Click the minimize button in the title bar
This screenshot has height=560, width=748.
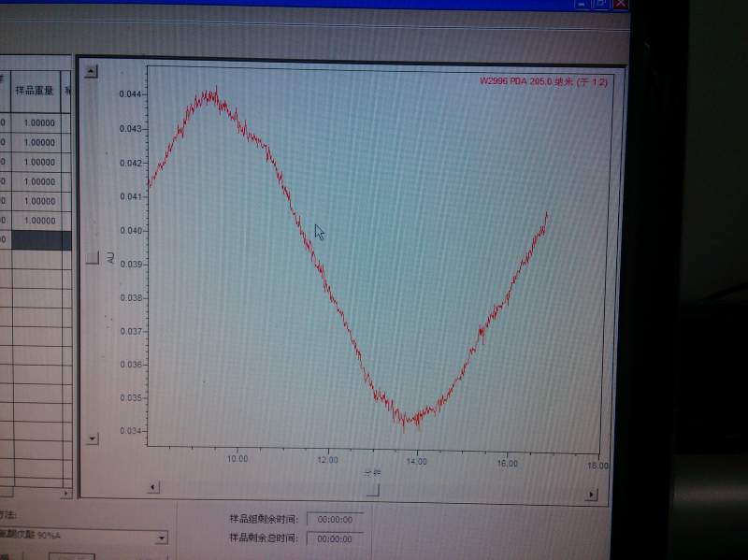click(582, 4)
